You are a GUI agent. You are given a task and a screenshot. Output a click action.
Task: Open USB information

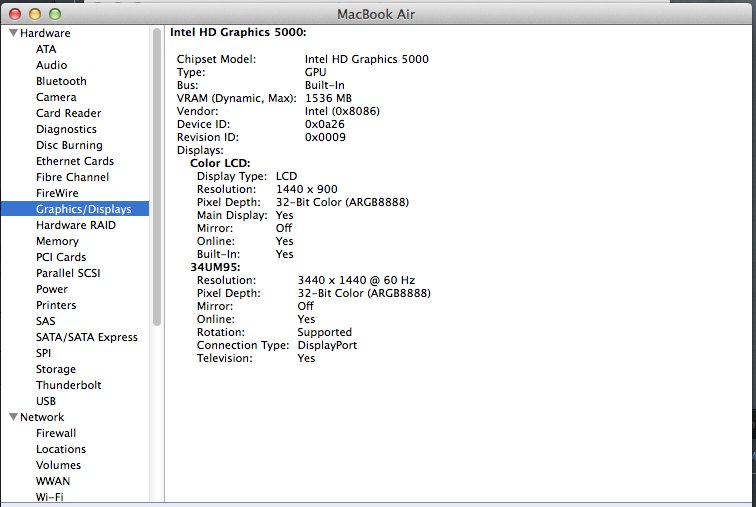click(46, 401)
